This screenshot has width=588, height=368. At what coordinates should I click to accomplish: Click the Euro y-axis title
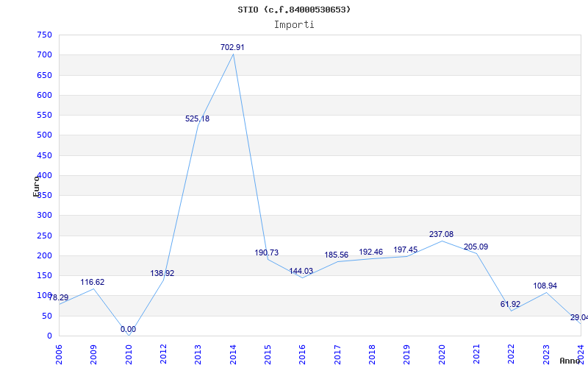(x=36, y=186)
